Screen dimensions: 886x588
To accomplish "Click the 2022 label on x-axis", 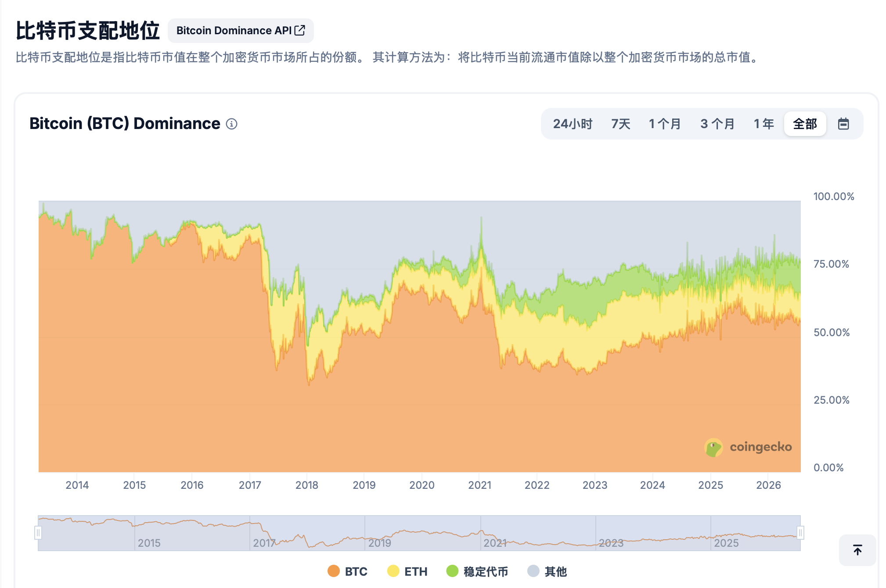I will [537, 485].
